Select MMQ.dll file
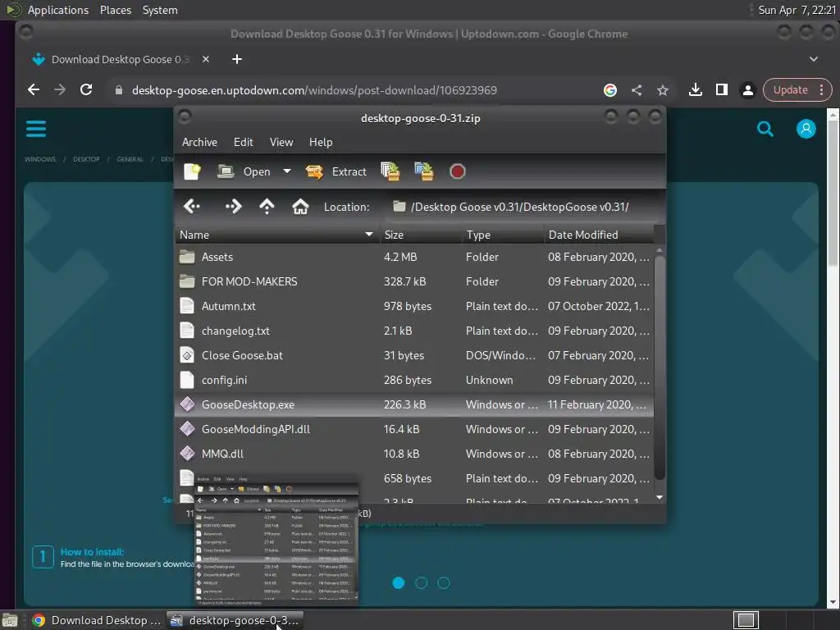 click(x=414, y=454)
